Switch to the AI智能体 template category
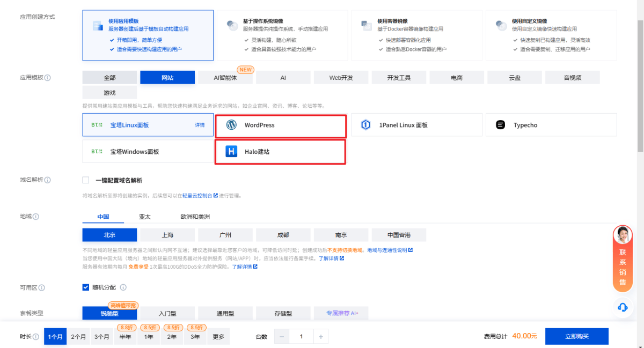Screen dimensions: 644x348 pos(225,78)
